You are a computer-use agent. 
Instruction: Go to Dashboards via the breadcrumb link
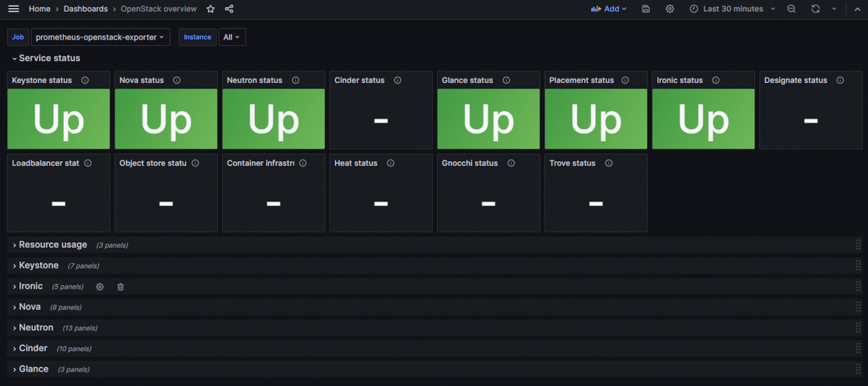click(86, 9)
